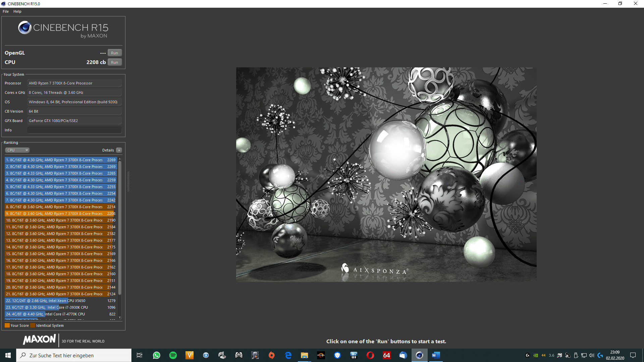Open the File menu
Screen dimensions: 644x362
pos(6,11)
